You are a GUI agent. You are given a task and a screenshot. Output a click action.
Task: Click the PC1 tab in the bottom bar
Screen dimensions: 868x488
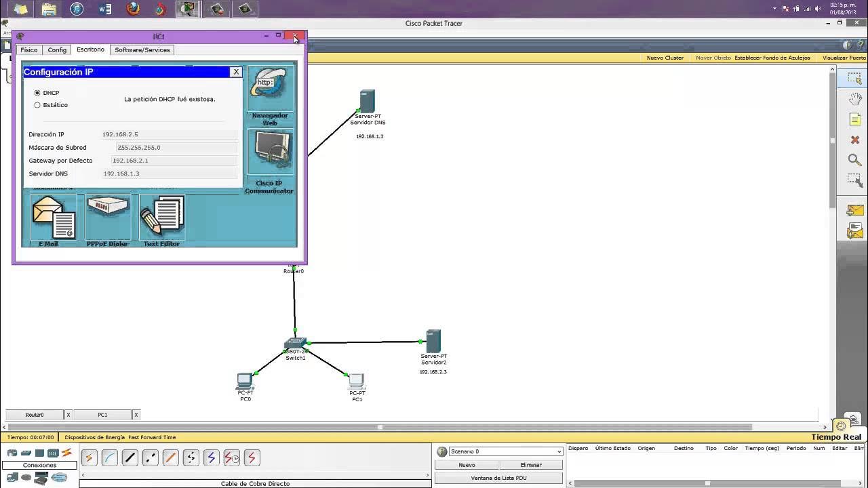pos(102,415)
